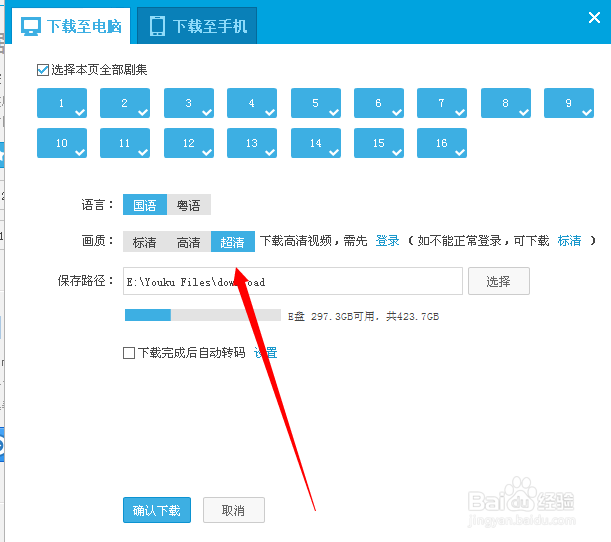The height and width of the screenshot is (542, 611).
Task: Click the E盘 disk usage bar
Action: point(203,315)
